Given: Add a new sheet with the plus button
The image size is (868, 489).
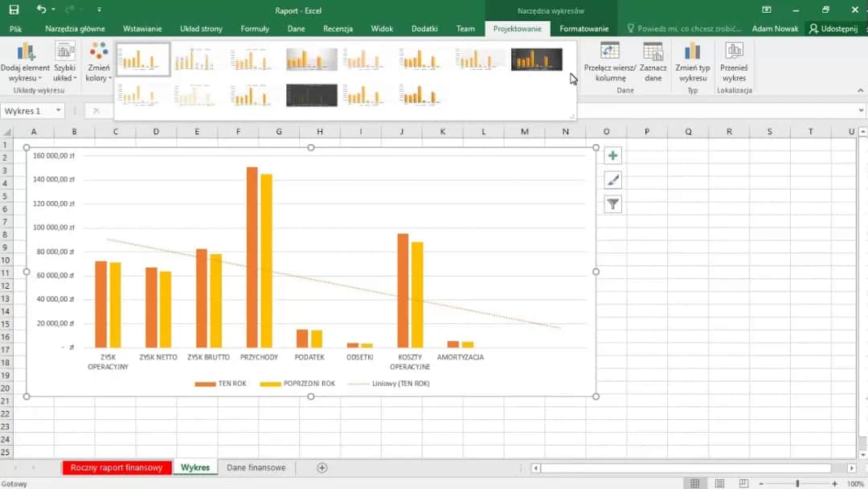Looking at the screenshot, I should 322,467.
